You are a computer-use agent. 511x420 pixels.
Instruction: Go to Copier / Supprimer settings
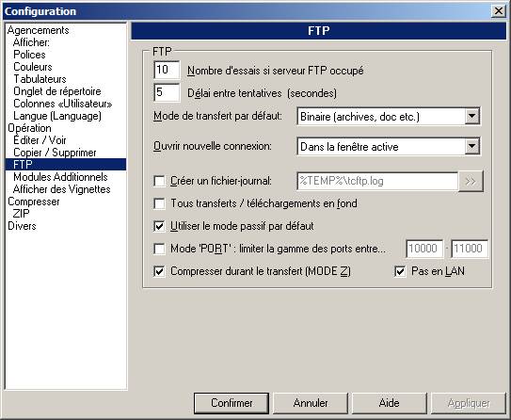click(x=55, y=153)
